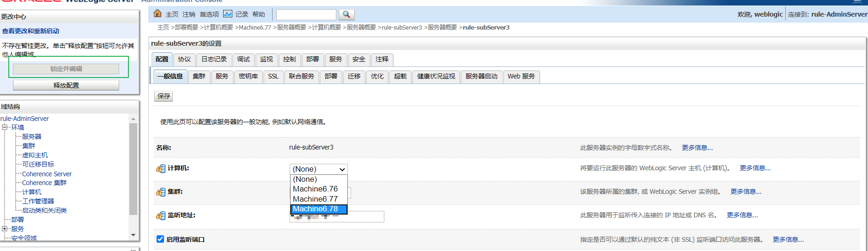Open the 注释 tab
This screenshot has width=868, height=251.
[382, 59]
